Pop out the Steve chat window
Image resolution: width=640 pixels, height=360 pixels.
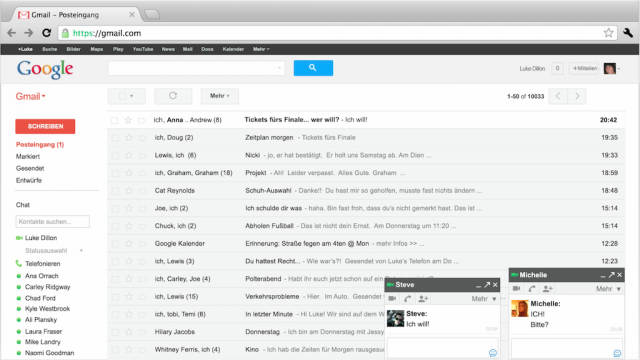click(487, 284)
